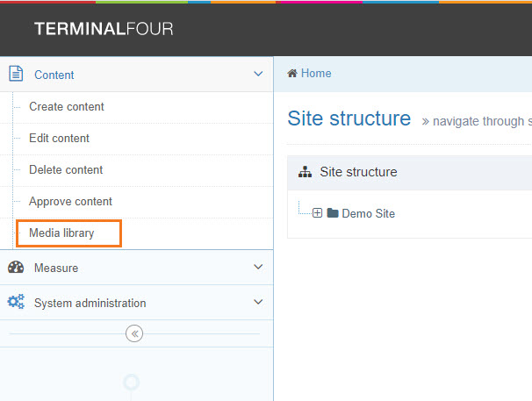Select Delete content menu item

pos(66,170)
